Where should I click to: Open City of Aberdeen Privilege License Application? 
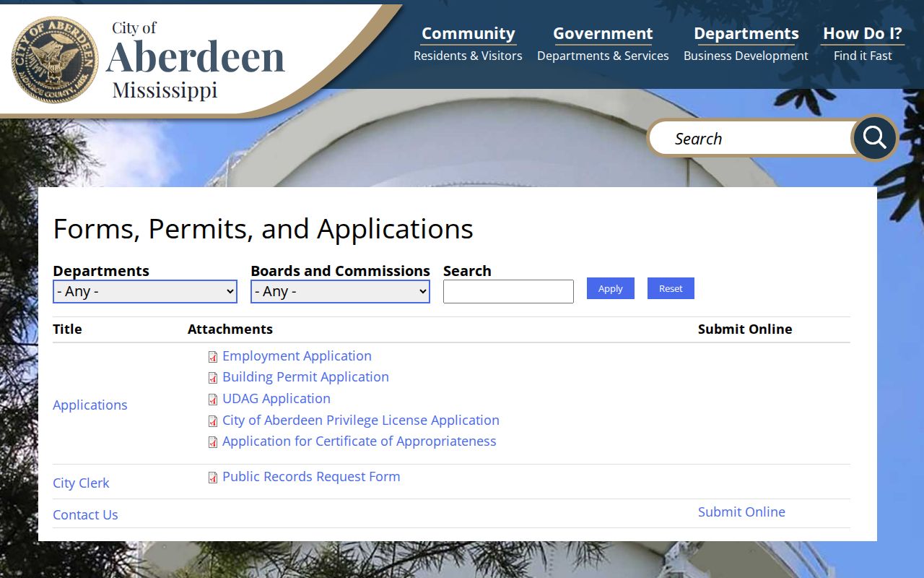coord(361,420)
